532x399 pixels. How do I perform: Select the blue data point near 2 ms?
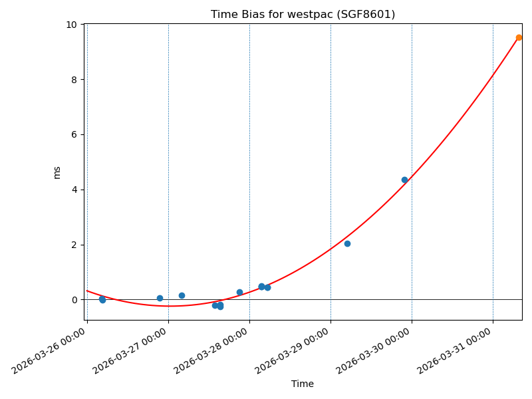click(347, 243)
